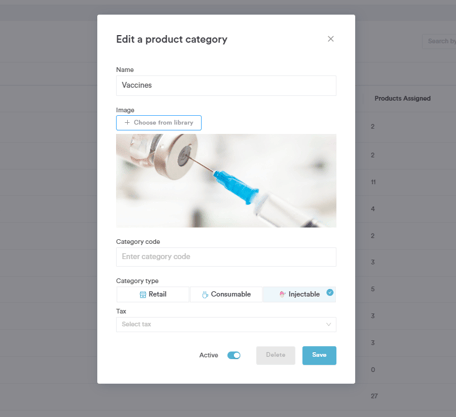The height and width of the screenshot is (417, 456).
Task: Select the Consumable category type
Action: [226, 294]
